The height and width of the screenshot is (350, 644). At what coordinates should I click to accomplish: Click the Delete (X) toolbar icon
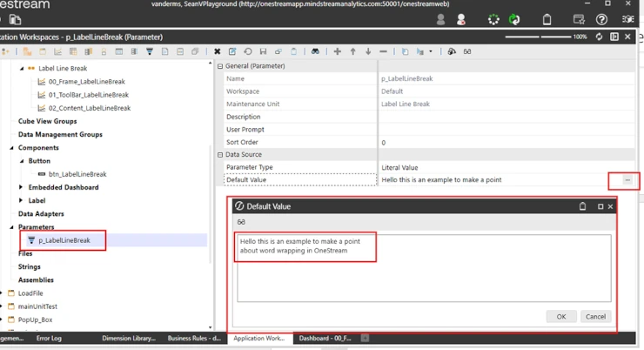[x=218, y=51]
